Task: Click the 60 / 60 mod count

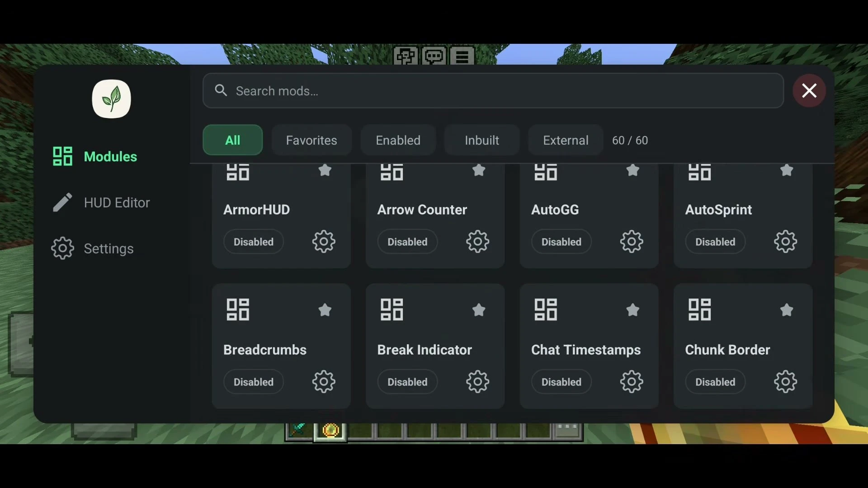Action: [630, 141]
